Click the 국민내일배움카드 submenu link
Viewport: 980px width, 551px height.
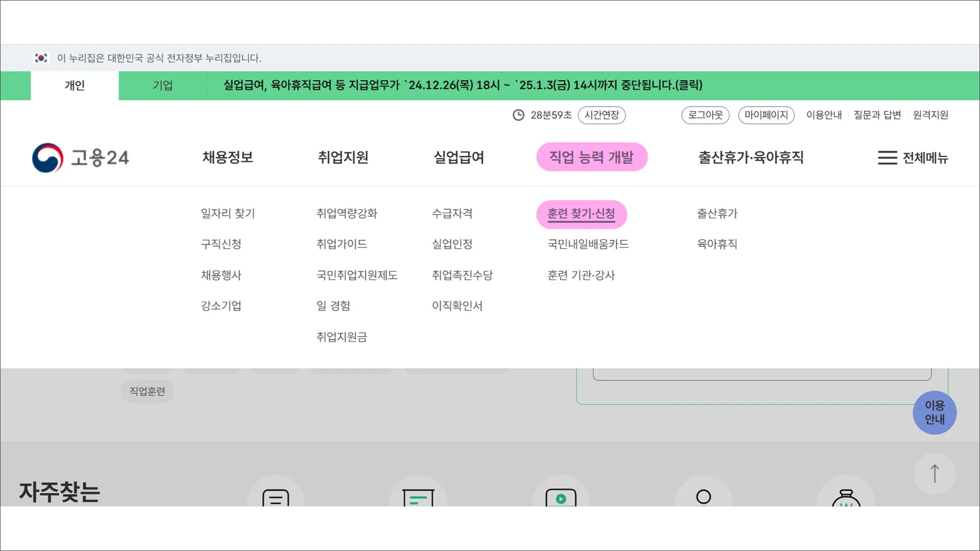click(x=588, y=244)
